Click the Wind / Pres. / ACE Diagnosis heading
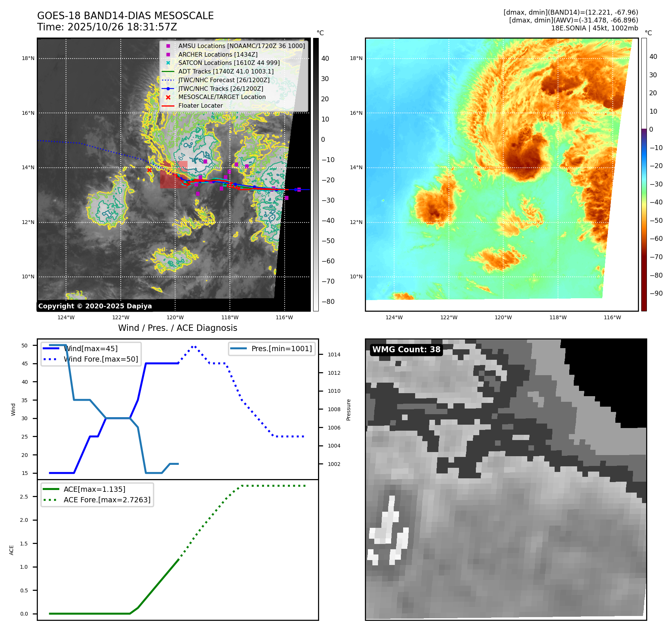This screenshot has height=634, width=672. tap(177, 328)
